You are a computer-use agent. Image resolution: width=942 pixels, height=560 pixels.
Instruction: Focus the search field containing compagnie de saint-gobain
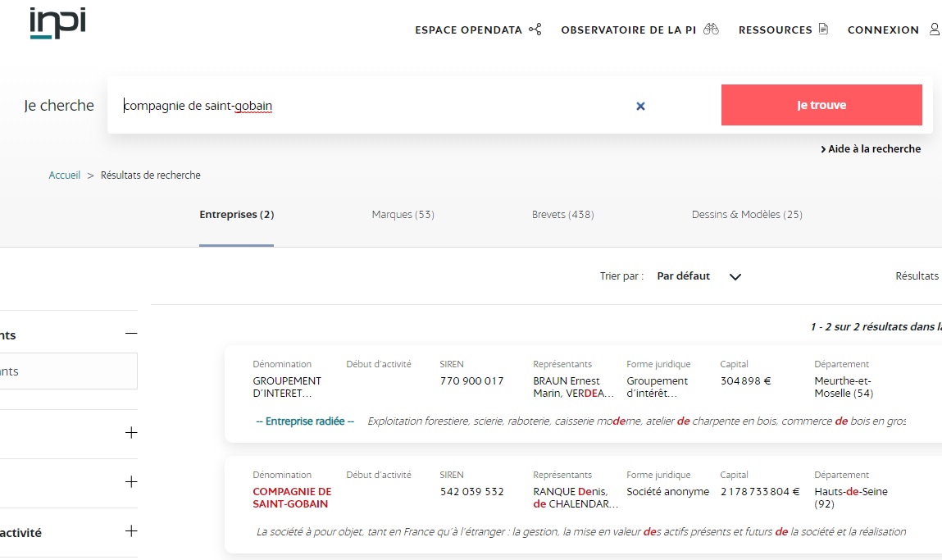[x=372, y=106]
